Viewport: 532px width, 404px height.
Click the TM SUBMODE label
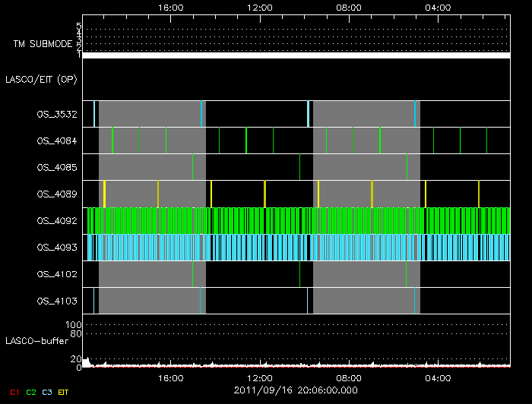pos(41,44)
